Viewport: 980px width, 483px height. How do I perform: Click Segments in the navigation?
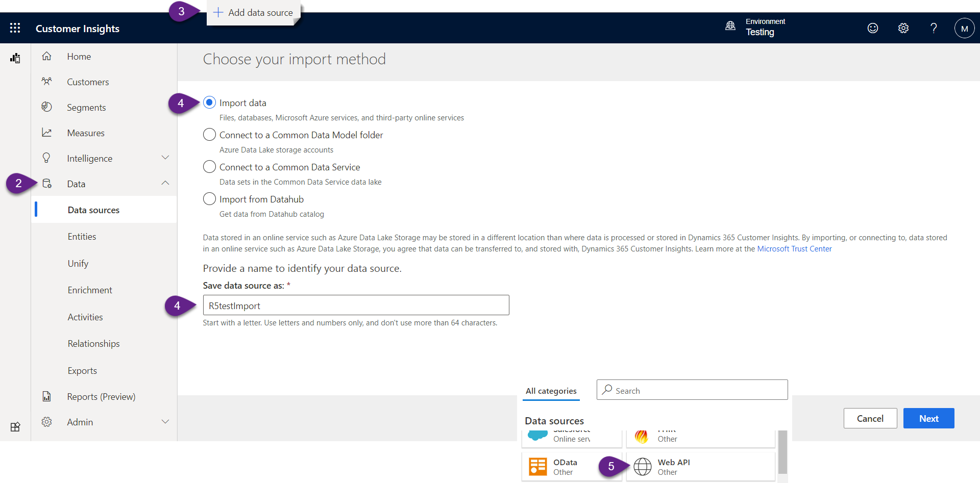pyautogui.click(x=86, y=107)
